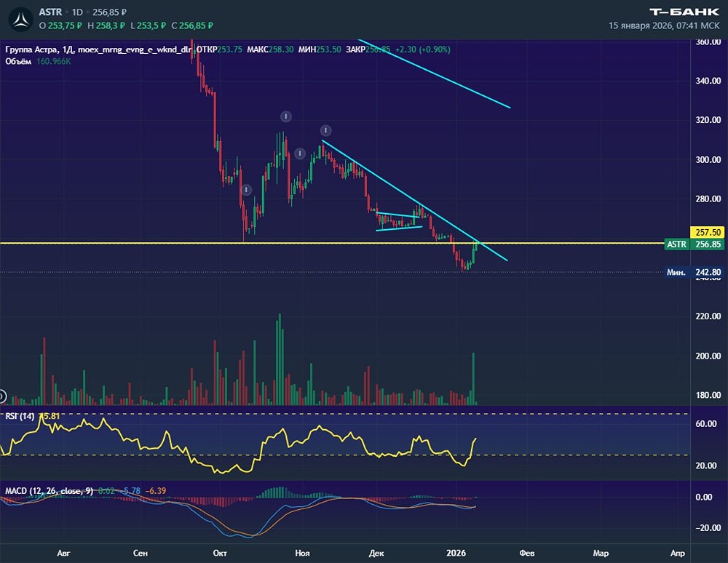Click the МИН 253.50 legend value

click(320, 49)
